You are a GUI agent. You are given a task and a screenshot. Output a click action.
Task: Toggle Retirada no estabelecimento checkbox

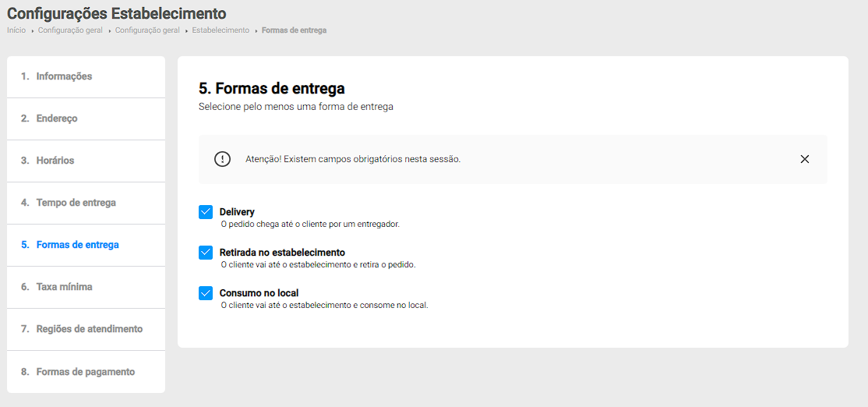(x=206, y=253)
